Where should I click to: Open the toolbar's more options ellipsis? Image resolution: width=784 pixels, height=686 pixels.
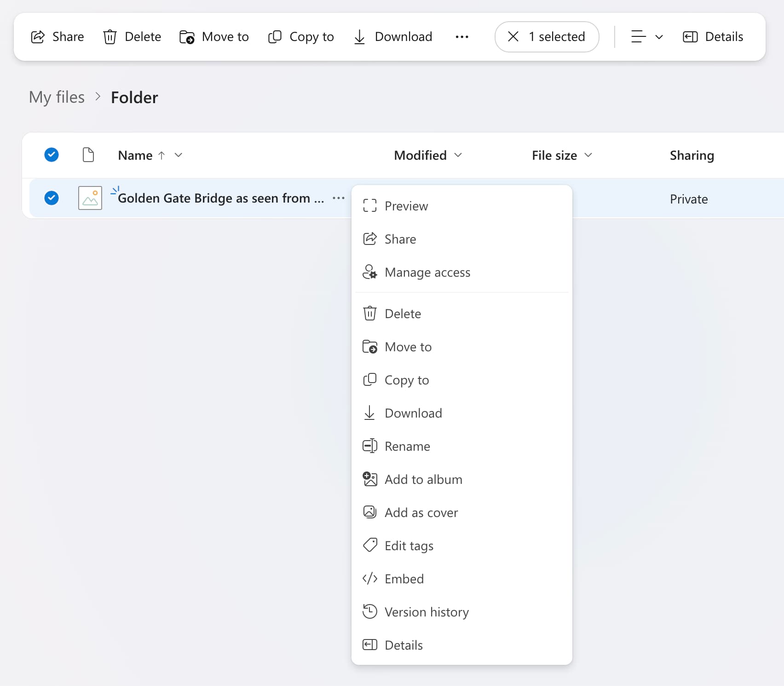[461, 37]
